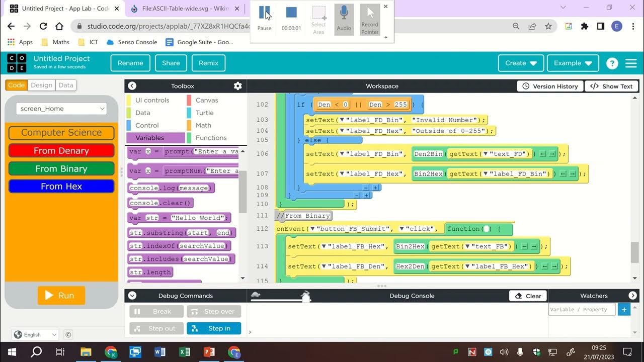Image resolution: width=644 pixels, height=362 pixels.
Task: Switch to Data mode tab
Action: pos(66,85)
